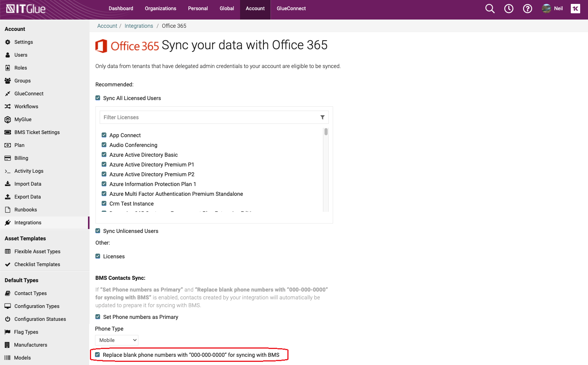The height and width of the screenshot is (365, 588).
Task: Click the Flexible Asset Types table icon
Action: 7,252
